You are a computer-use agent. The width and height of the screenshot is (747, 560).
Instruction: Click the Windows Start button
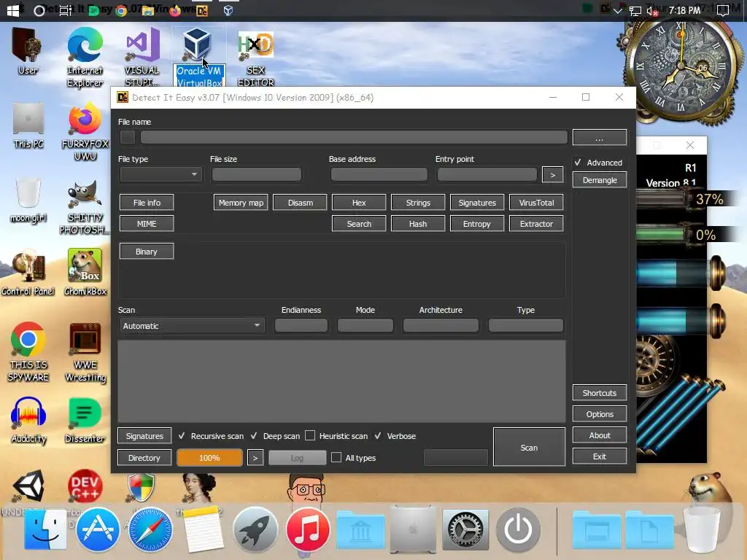(13, 10)
